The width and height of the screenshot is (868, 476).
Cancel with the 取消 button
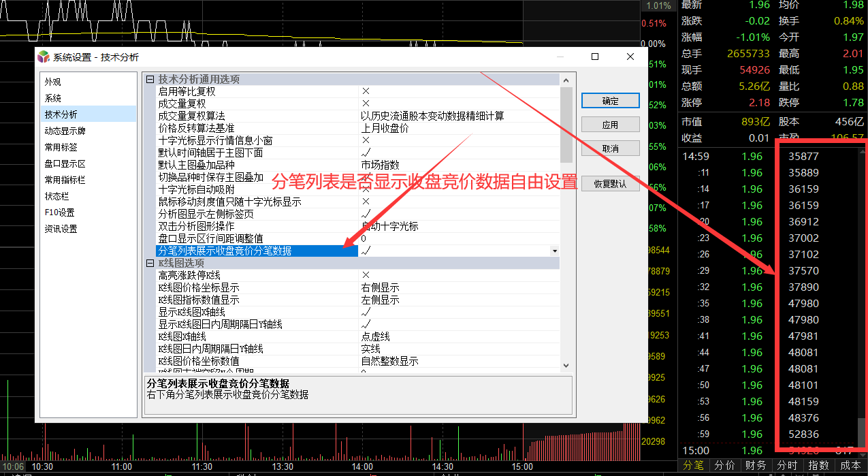point(611,148)
